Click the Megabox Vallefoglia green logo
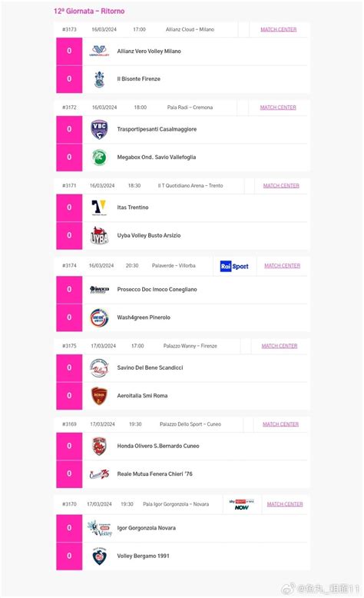Image resolution: width=364 pixels, height=598 pixels. pyautogui.click(x=99, y=157)
